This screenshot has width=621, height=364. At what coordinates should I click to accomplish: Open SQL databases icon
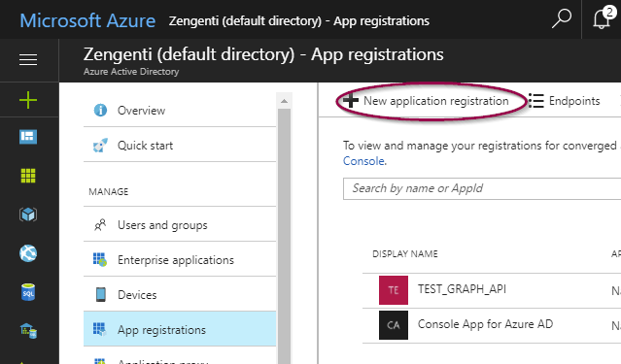pos(28,292)
